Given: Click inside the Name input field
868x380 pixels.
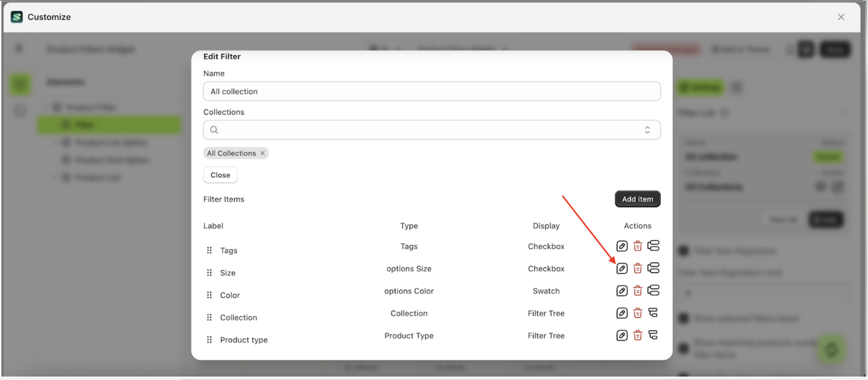Looking at the screenshot, I should click(431, 91).
